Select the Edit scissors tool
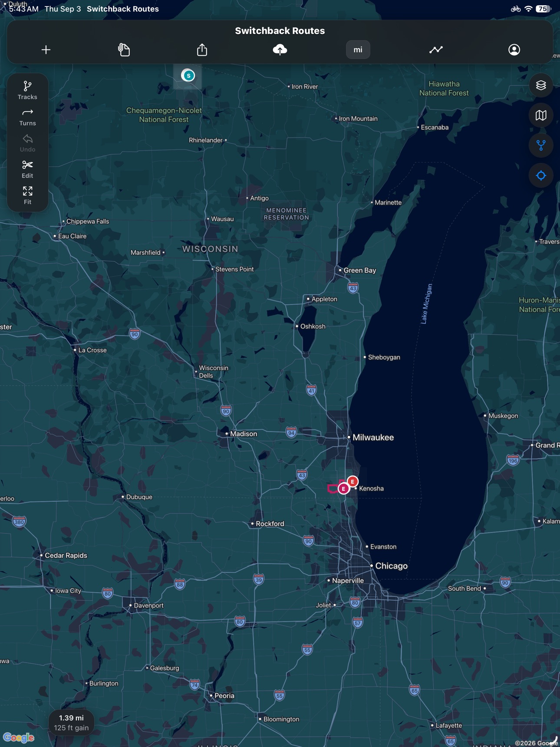This screenshot has width=560, height=747. 27,169
